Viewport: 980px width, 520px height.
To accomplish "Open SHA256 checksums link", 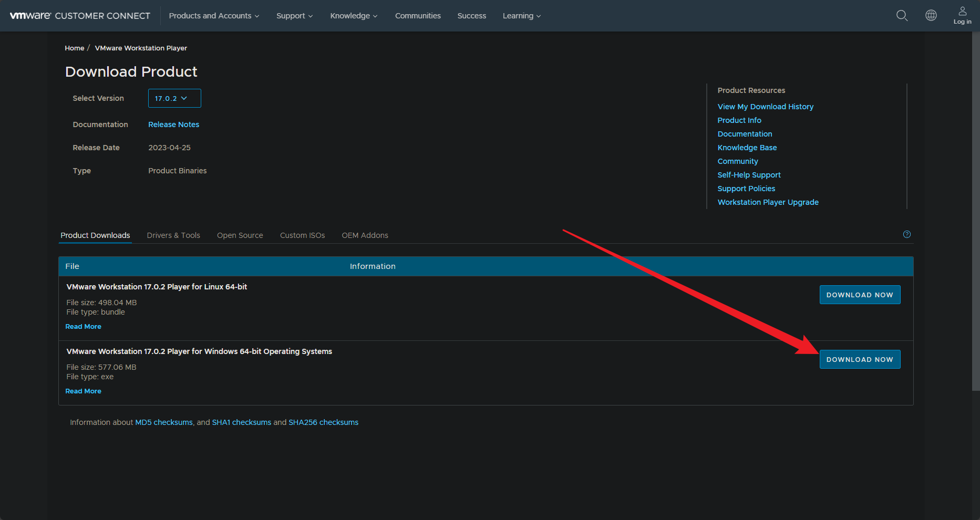I will pyautogui.click(x=323, y=422).
